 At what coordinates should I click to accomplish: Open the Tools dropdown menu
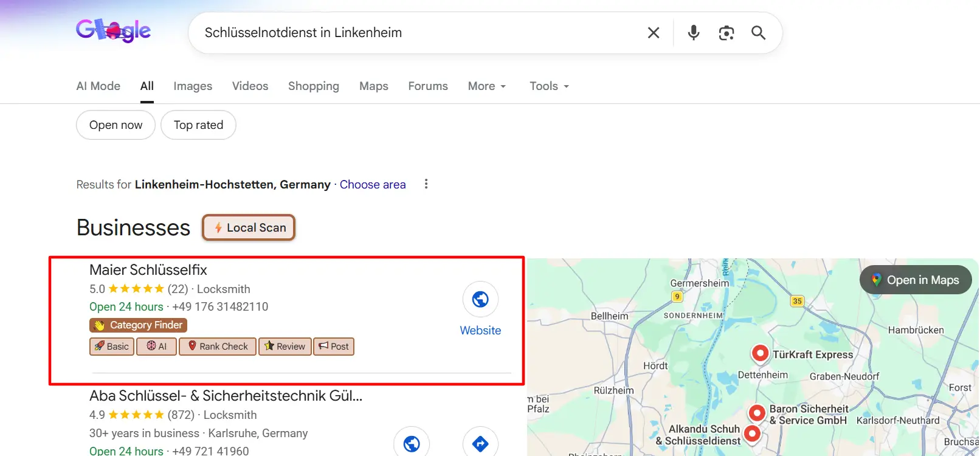pos(549,86)
